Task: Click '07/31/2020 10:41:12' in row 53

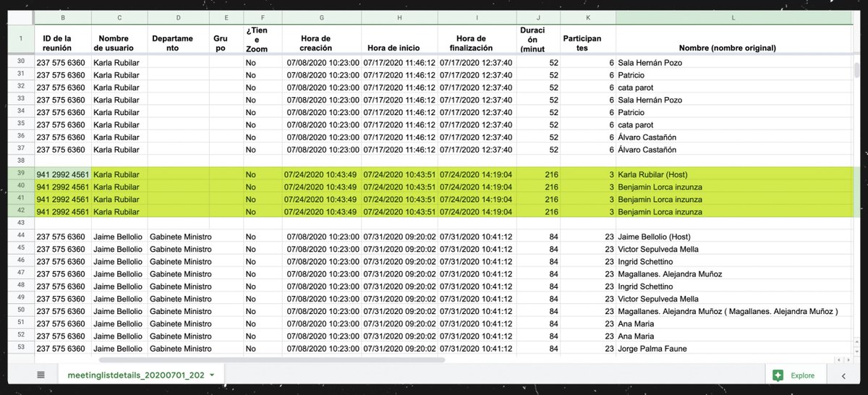Action: pos(476,349)
